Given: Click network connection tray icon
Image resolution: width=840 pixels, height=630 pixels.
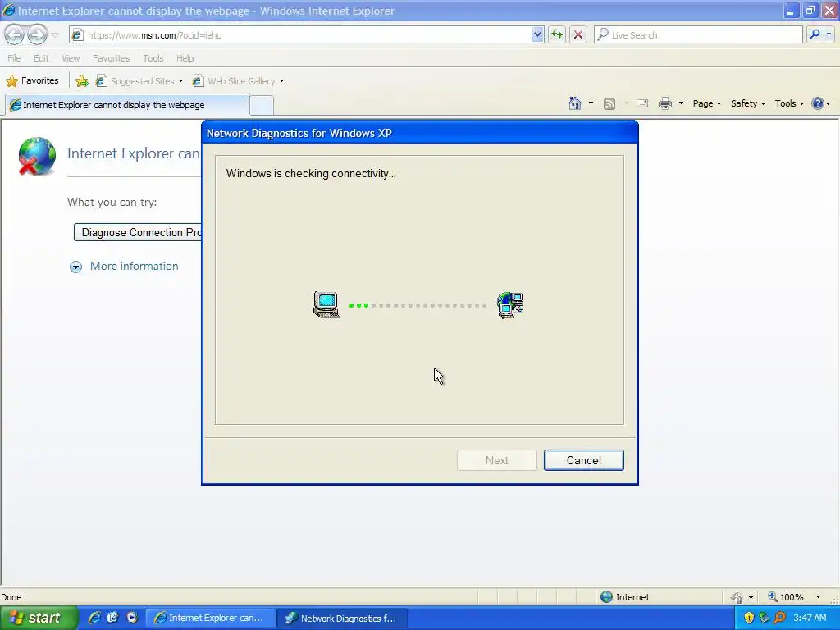Looking at the screenshot, I should pyautogui.click(x=764, y=618).
